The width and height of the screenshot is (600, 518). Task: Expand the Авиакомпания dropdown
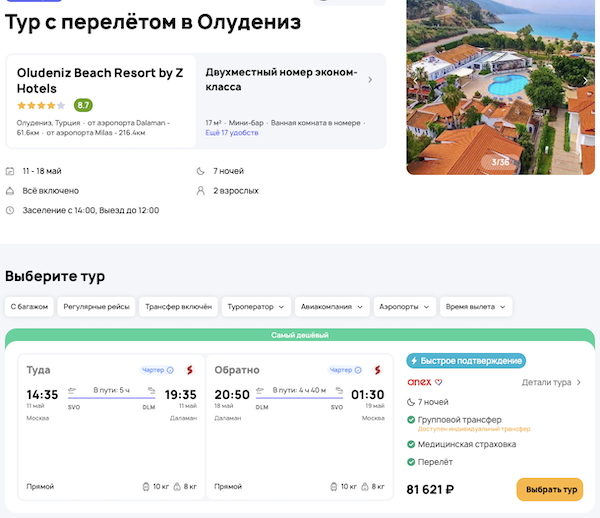point(333,307)
